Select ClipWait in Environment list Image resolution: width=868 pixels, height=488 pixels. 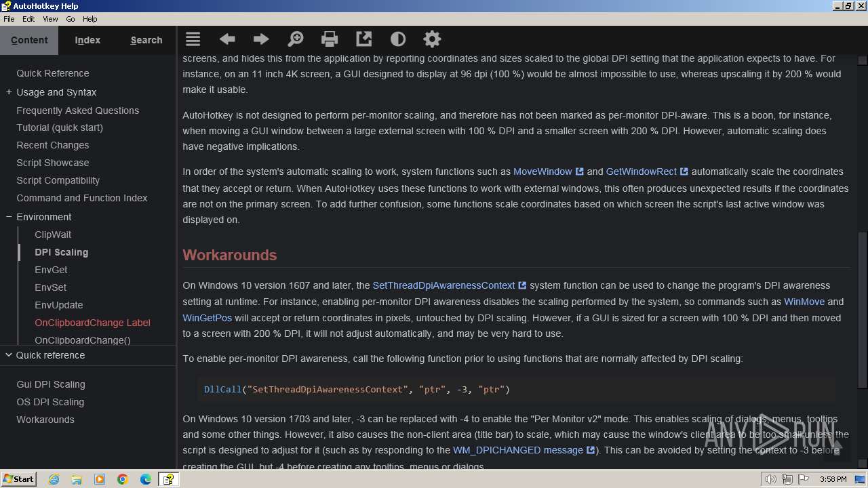coord(53,235)
